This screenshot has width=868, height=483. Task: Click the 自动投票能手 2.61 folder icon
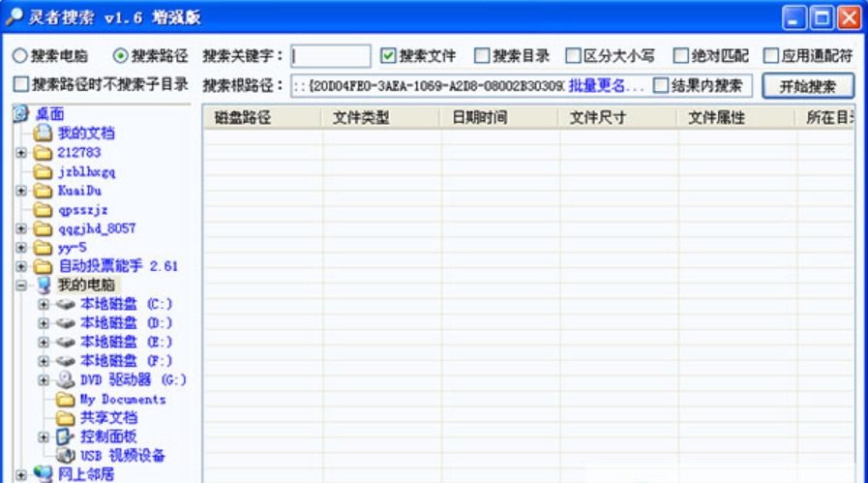(43, 266)
